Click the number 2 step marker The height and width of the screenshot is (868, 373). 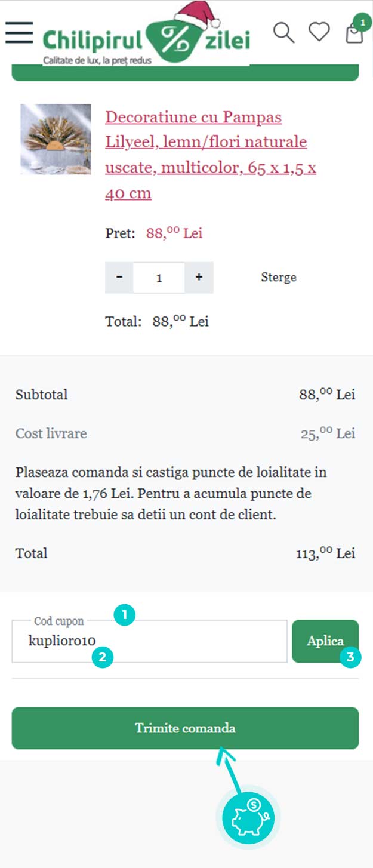click(103, 658)
